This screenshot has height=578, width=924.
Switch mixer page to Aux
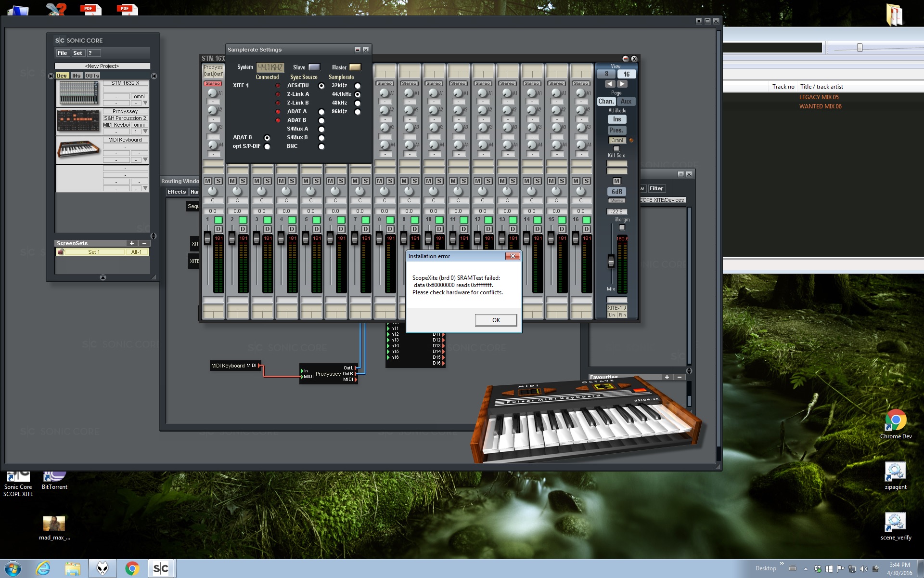click(626, 102)
